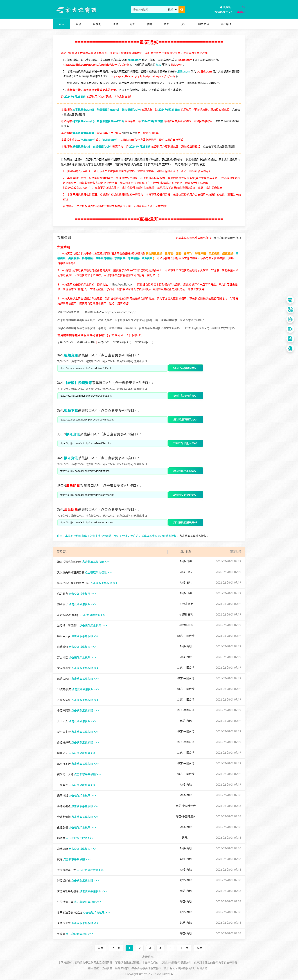Click pagination 上一页 button
This screenshot has height=980, width=298.
click(x=116, y=948)
